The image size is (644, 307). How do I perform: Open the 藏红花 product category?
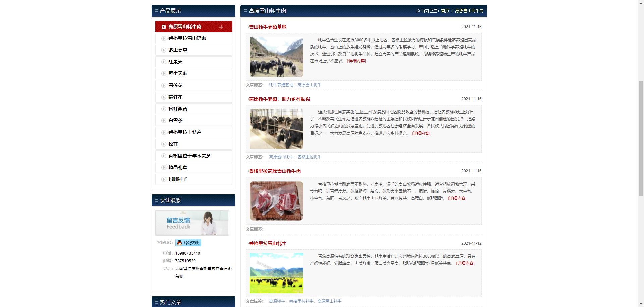[175, 97]
